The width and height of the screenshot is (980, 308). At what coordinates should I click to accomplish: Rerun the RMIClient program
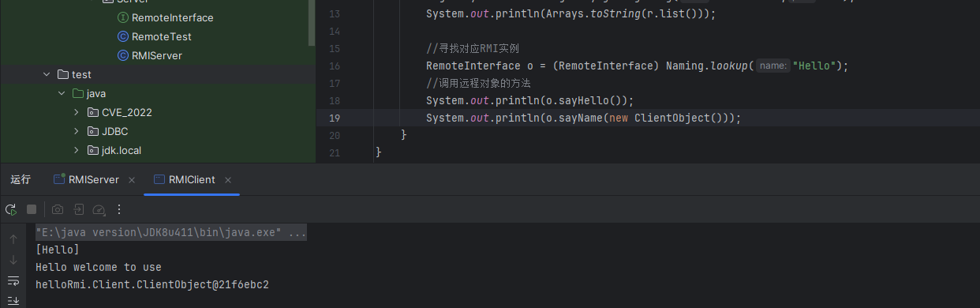coord(11,209)
